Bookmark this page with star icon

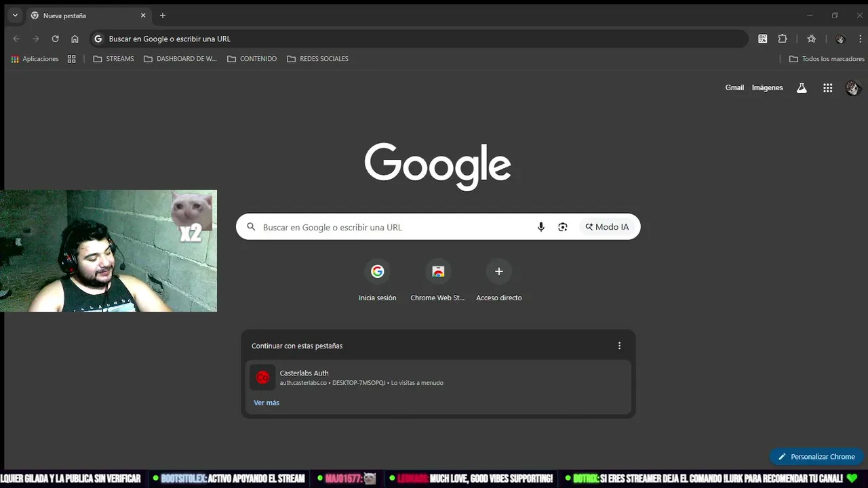tap(812, 39)
